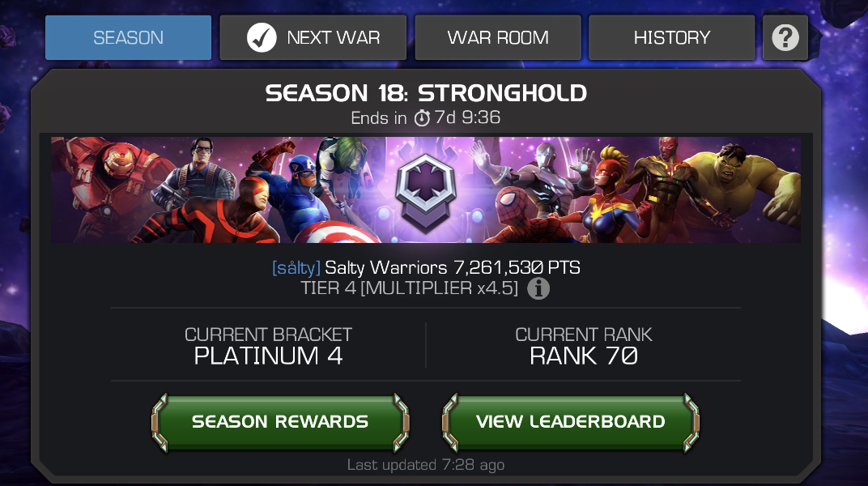868x486 pixels.
Task: Tap the Rank 70 current rank
Action: tap(584, 356)
